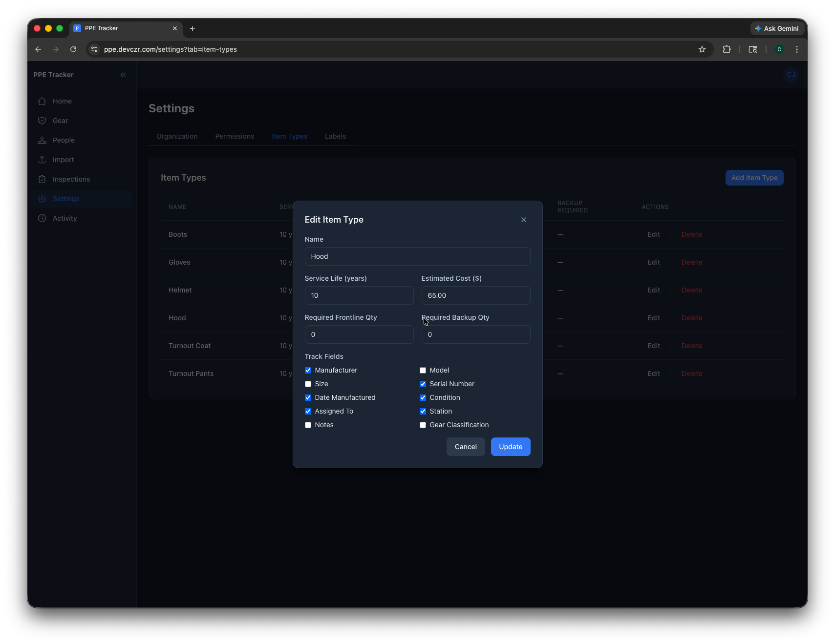The width and height of the screenshot is (835, 644).
Task: Enable the Size track field
Action: coord(308,384)
